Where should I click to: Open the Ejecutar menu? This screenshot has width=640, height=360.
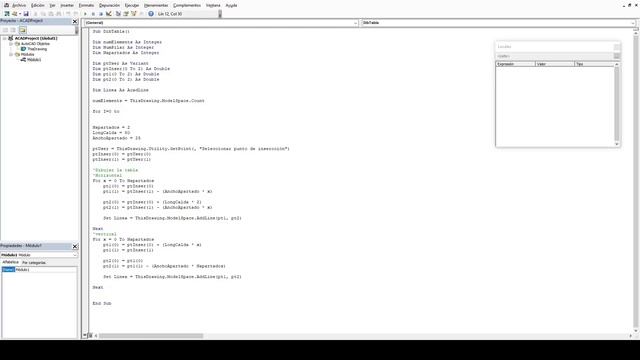coord(132,5)
